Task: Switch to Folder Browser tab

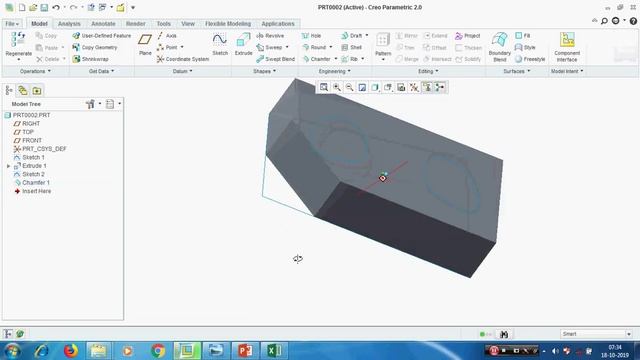Action: click(22, 90)
